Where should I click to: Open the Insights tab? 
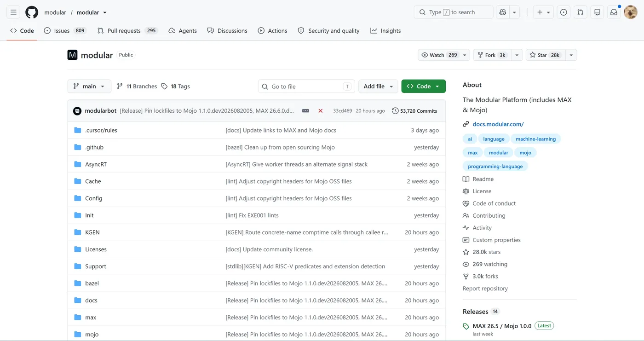(x=385, y=31)
